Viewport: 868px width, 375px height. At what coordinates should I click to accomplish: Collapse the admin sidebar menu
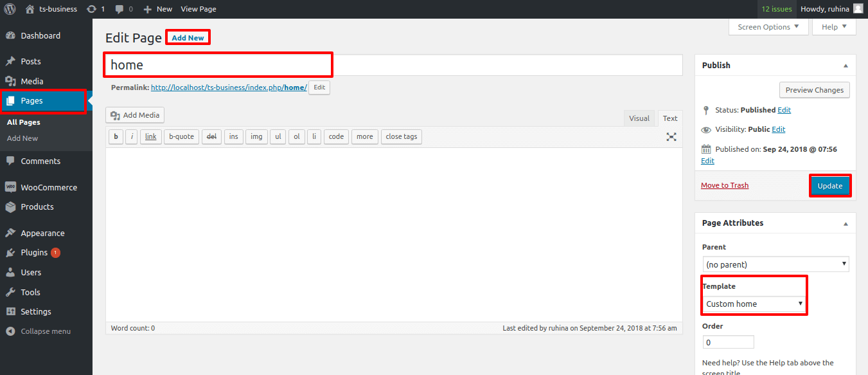click(x=45, y=332)
